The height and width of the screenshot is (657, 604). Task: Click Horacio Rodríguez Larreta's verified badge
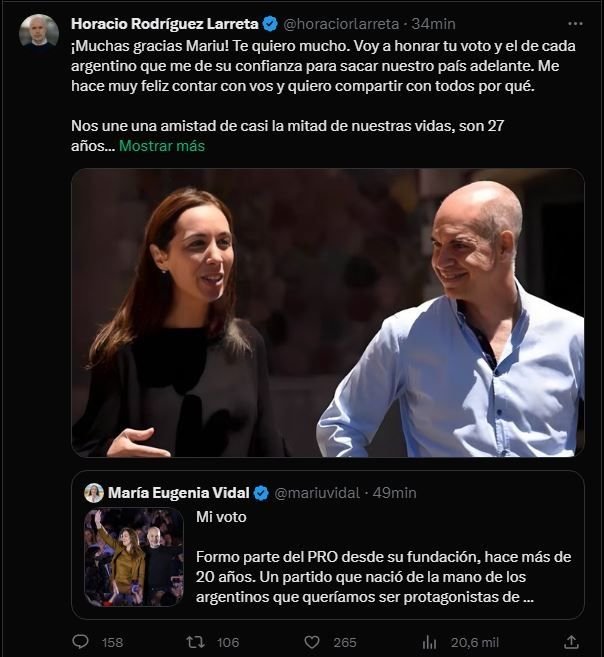270,23
